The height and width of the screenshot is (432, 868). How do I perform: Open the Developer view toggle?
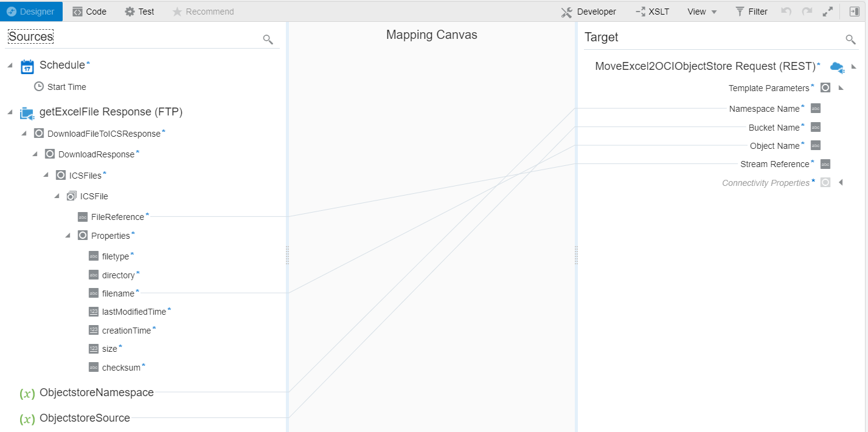(x=588, y=12)
